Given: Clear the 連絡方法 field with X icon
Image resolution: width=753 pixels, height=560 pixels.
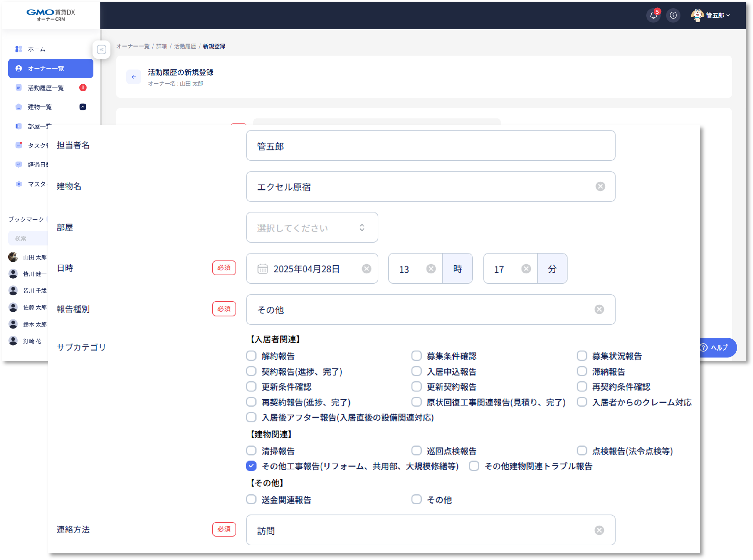Looking at the screenshot, I should pos(600,531).
